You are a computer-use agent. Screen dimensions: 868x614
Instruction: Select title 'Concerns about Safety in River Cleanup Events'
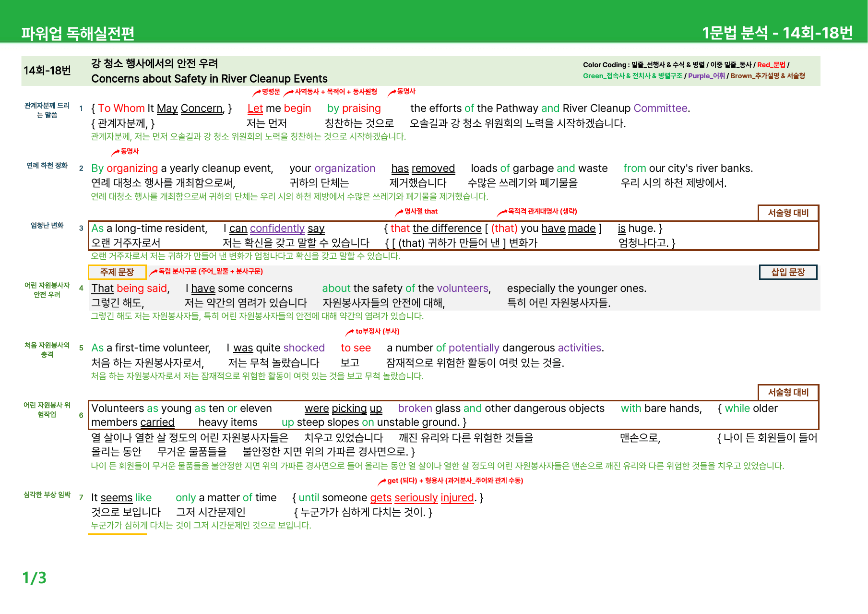point(209,79)
